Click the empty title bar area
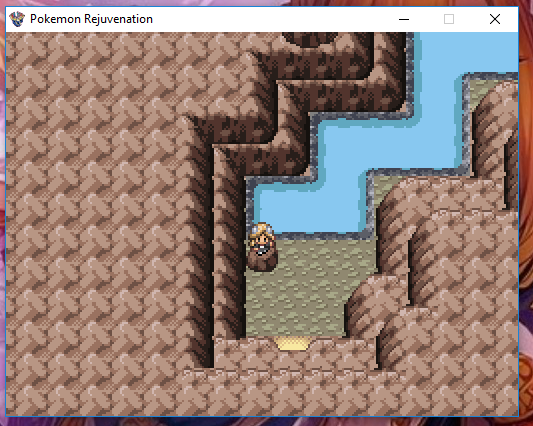The width and height of the screenshot is (533, 426). click(x=272, y=19)
